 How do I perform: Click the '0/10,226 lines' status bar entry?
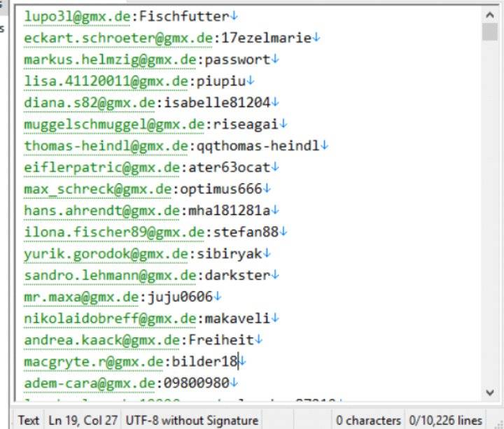tap(445, 421)
